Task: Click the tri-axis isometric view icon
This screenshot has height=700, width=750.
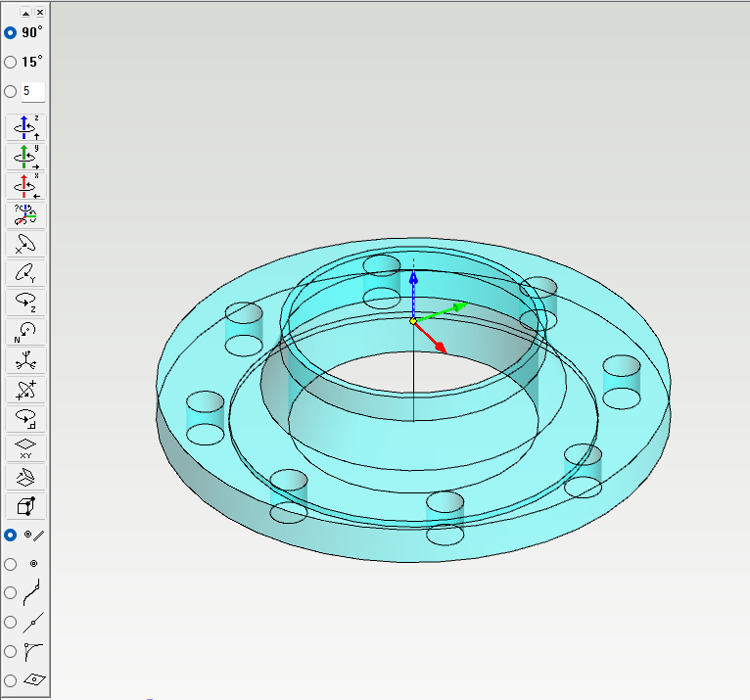Action: point(25,360)
